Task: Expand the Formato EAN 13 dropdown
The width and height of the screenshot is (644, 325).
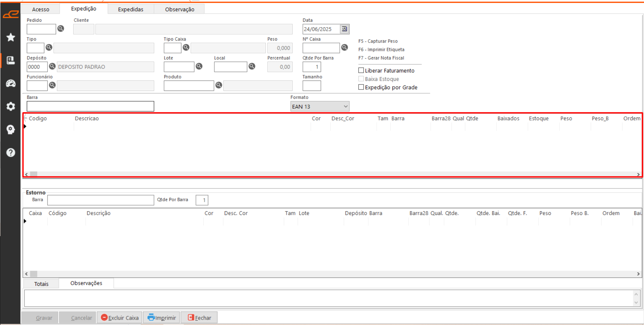Action: point(345,107)
